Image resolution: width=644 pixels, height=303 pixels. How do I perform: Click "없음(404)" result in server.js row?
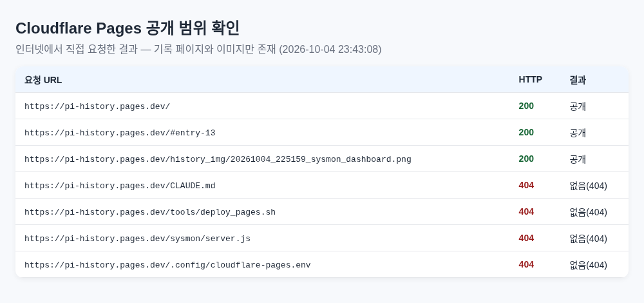pos(588,239)
